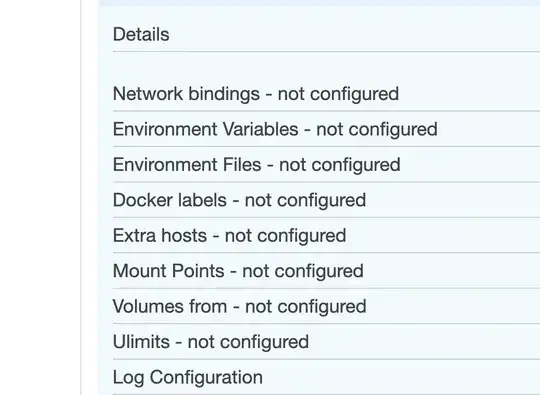The image size is (540, 395).
Task: Select the Details heading
Action: pos(141,34)
